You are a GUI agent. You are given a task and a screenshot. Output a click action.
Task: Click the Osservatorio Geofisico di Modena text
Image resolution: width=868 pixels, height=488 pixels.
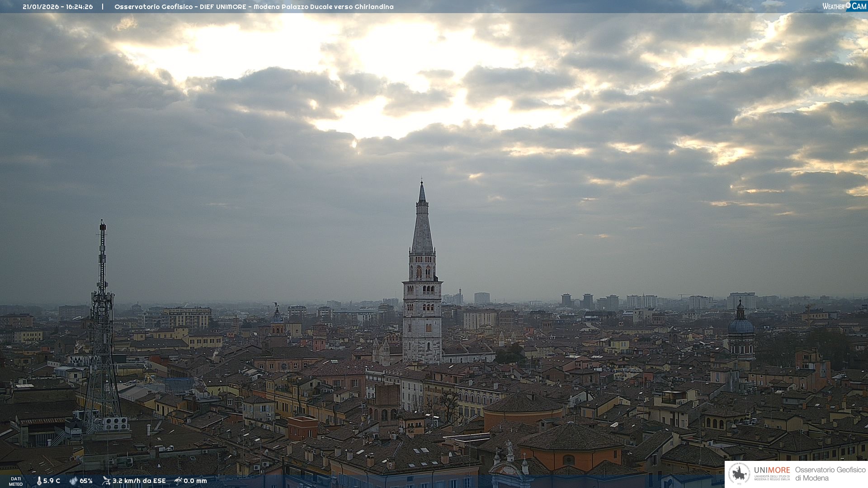[x=830, y=474]
